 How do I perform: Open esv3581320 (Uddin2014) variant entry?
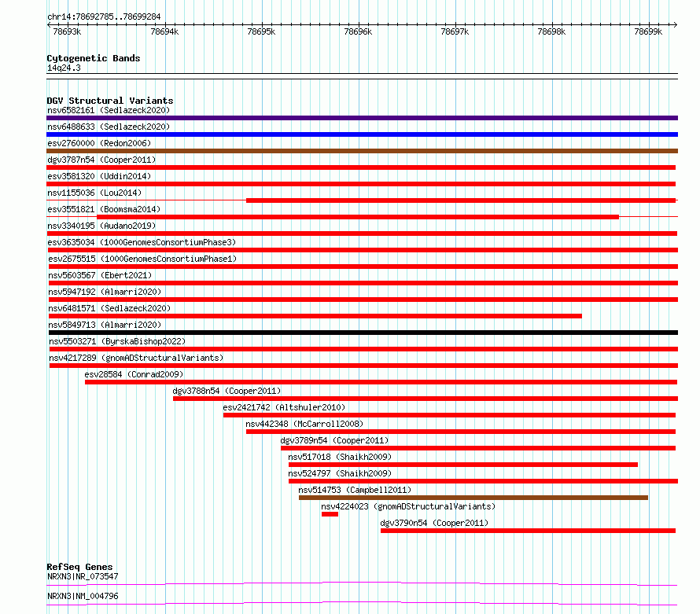point(99,176)
